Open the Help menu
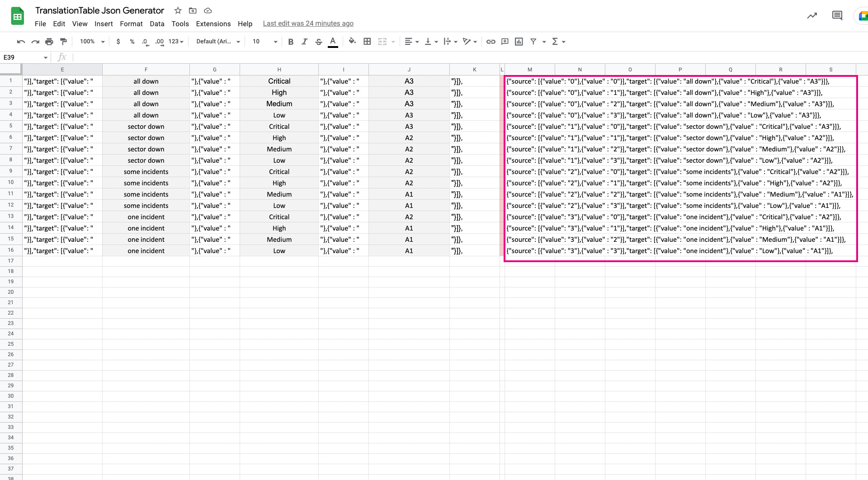This screenshot has height=480, width=868. (x=245, y=24)
